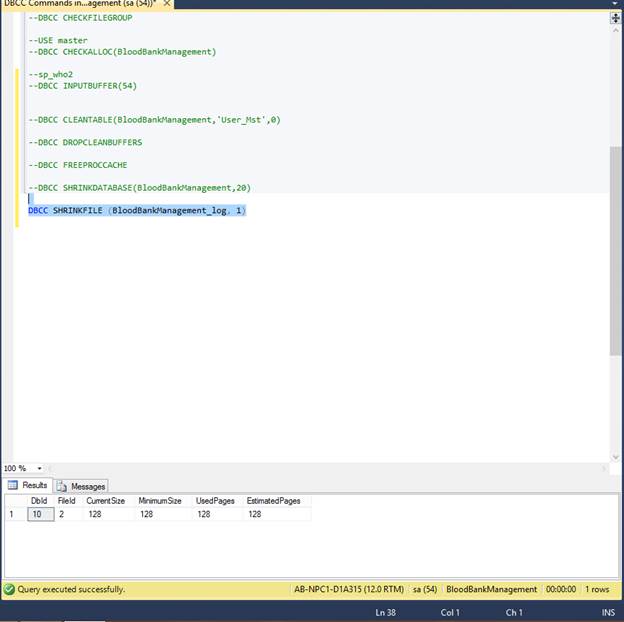Click the commented DBCC SHRINKDATABASE line
The image size is (624, 622).
(140, 188)
